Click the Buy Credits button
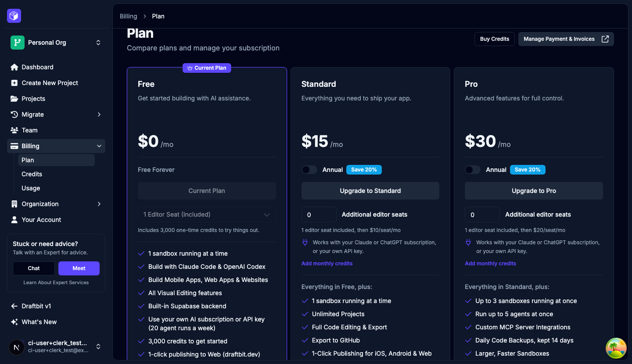This screenshot has width=632, height=364. (495, 39)
